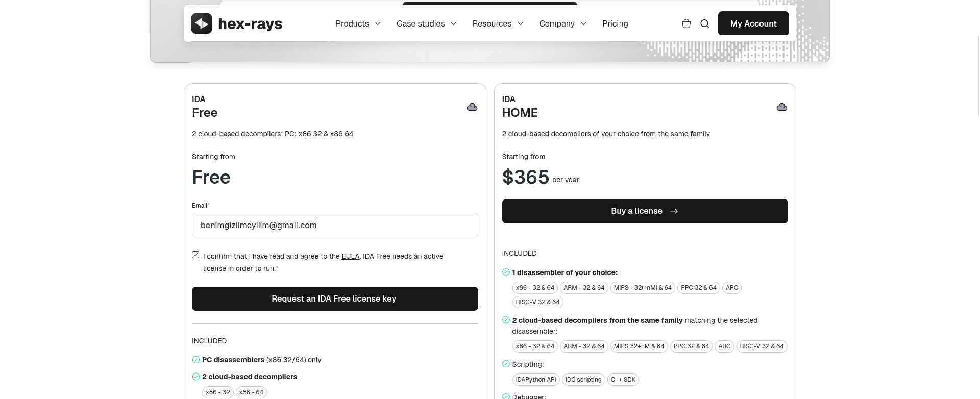Image resolution: width=980 pixels, height=399 pixels.
Task: Click the IDAPython API tag
Action: [536, 380]
